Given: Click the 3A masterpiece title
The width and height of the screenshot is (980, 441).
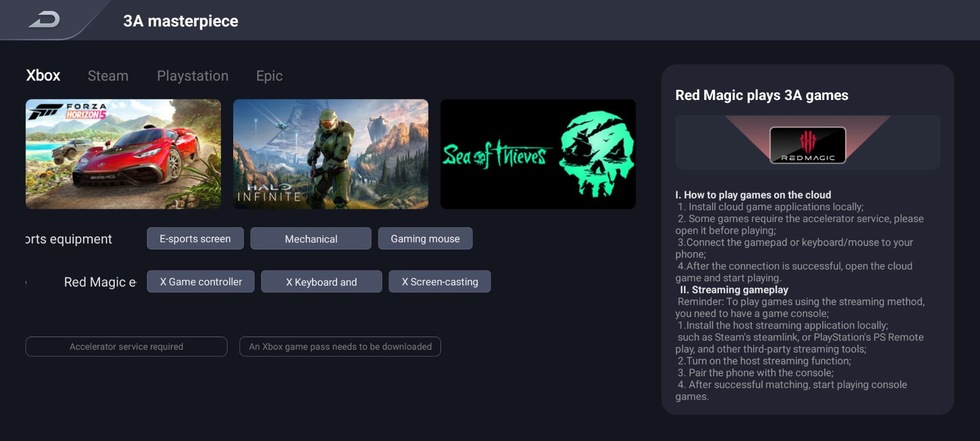Looking at the screenshot, I should tap(180, 21).
